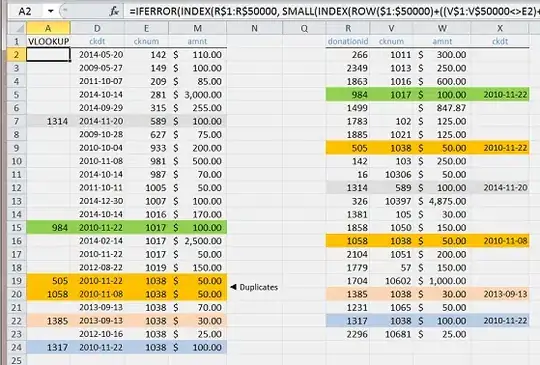This screenshot has width=540, height=365.
Task: Click the date 2014-05-20
Action: point(101,55)
